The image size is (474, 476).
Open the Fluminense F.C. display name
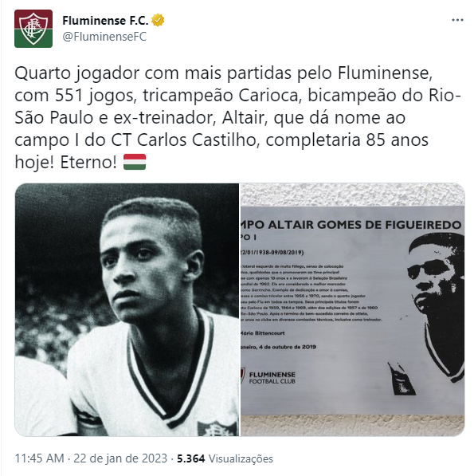click(x=105, y=21)
